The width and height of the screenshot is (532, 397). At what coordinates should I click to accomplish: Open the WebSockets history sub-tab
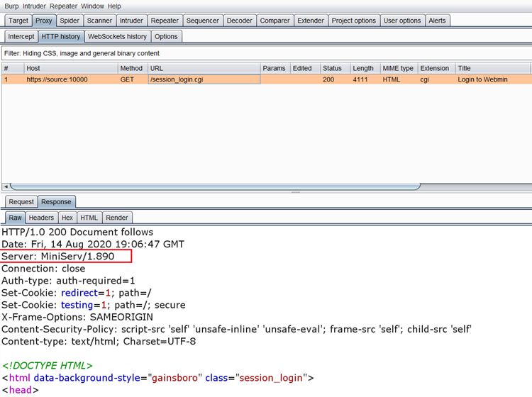(117, 37)
